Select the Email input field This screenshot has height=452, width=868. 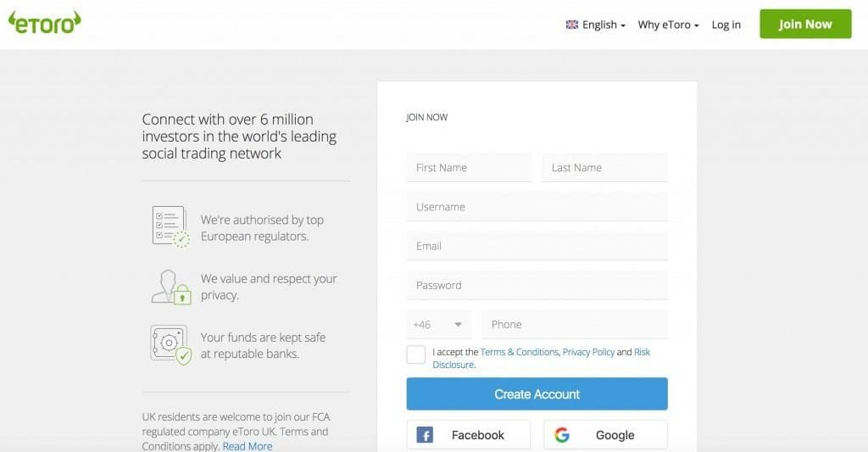[x=537, y=246]
